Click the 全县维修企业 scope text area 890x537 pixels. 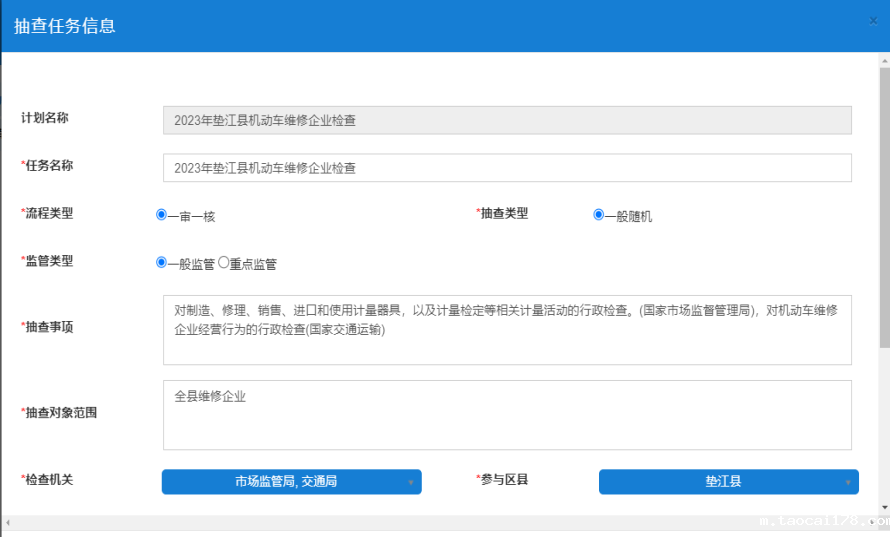(507, 414)
